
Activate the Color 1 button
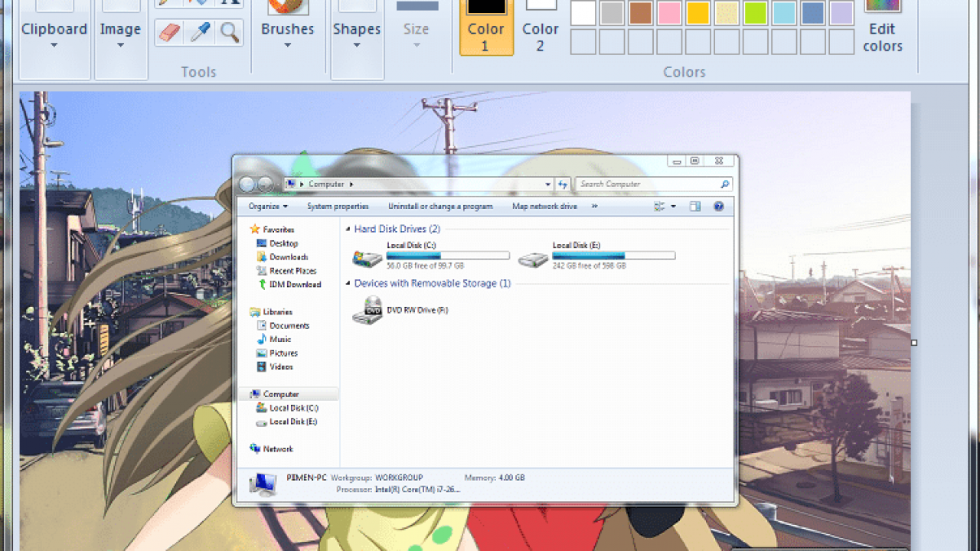tap(486, 28)
